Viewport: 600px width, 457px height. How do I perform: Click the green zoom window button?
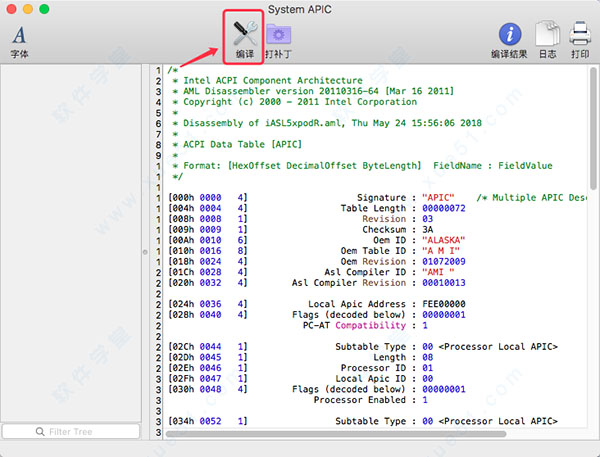(44, 9)
